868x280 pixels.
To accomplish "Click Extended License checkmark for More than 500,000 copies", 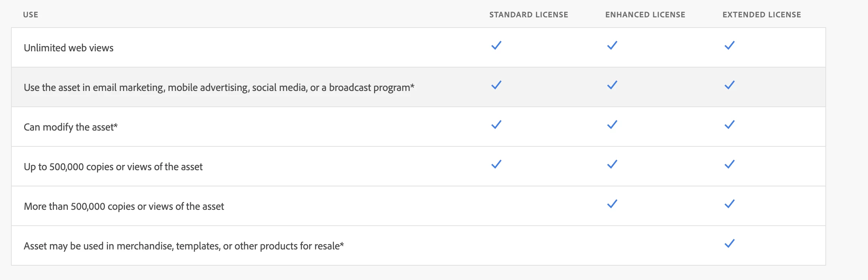I will pos(729,204).
